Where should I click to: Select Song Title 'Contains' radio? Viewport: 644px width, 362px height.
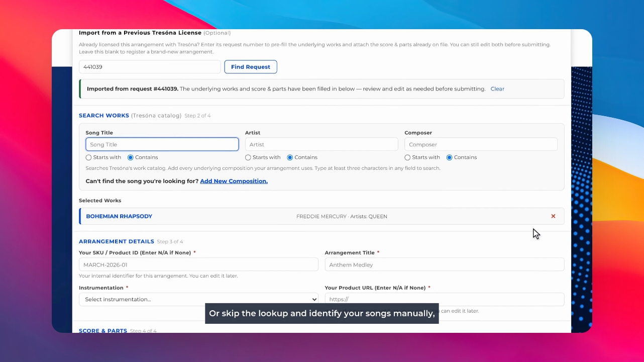pos(131,157)
